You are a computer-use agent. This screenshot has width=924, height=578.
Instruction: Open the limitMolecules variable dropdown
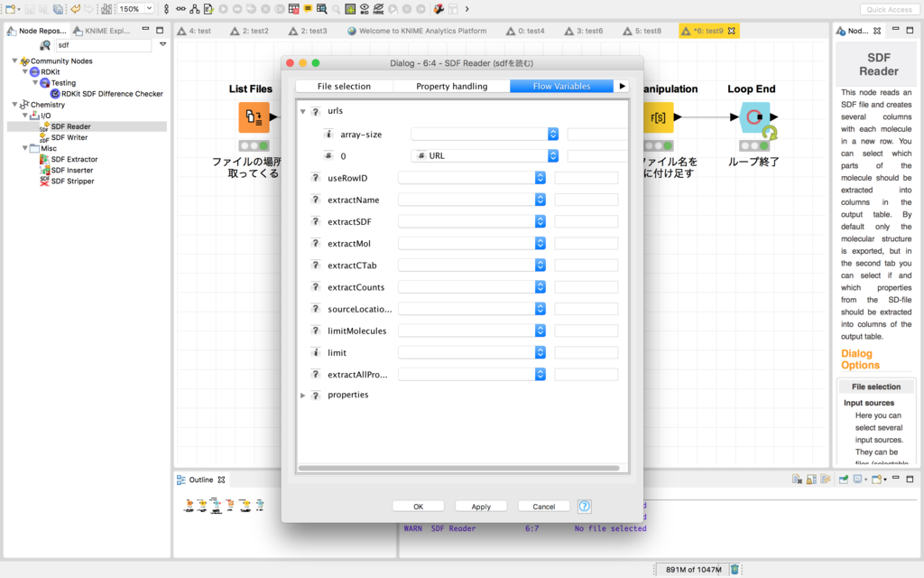pyautogui.click(x=540, y=331)
